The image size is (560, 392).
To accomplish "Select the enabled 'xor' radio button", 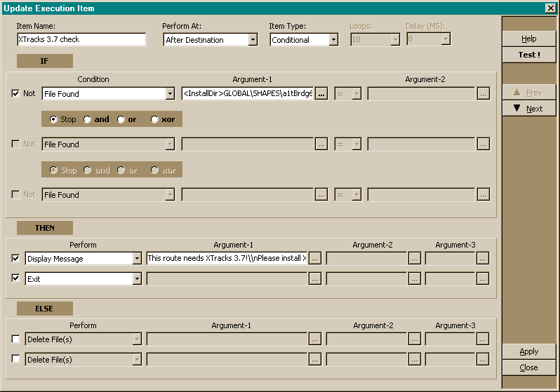I will (x=154, y=119).
